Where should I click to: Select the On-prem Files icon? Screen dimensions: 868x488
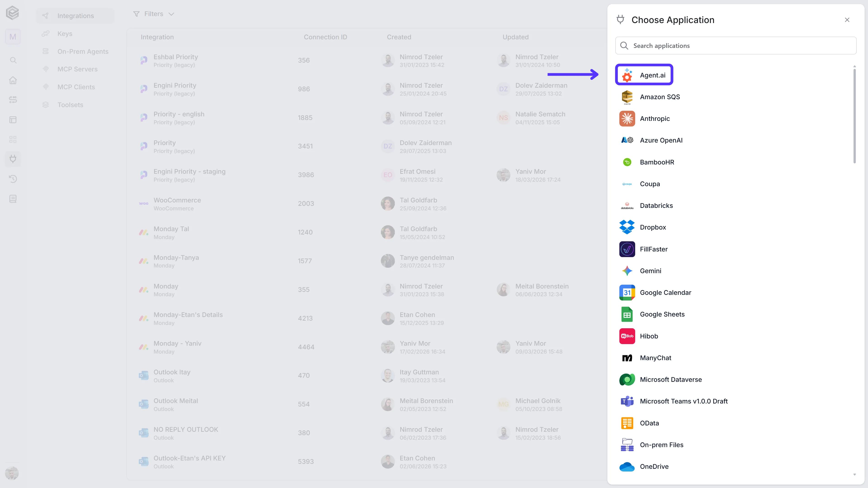tap(627, 445)
